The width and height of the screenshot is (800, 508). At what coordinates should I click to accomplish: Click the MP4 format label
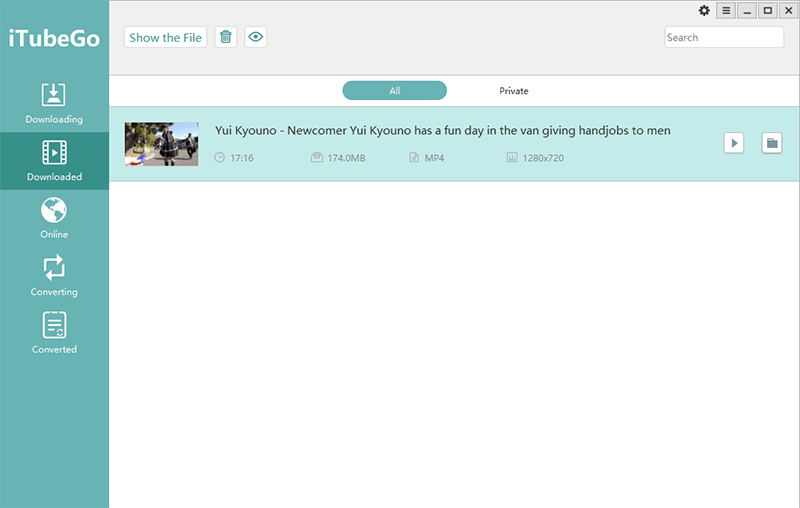click(434, 158)
